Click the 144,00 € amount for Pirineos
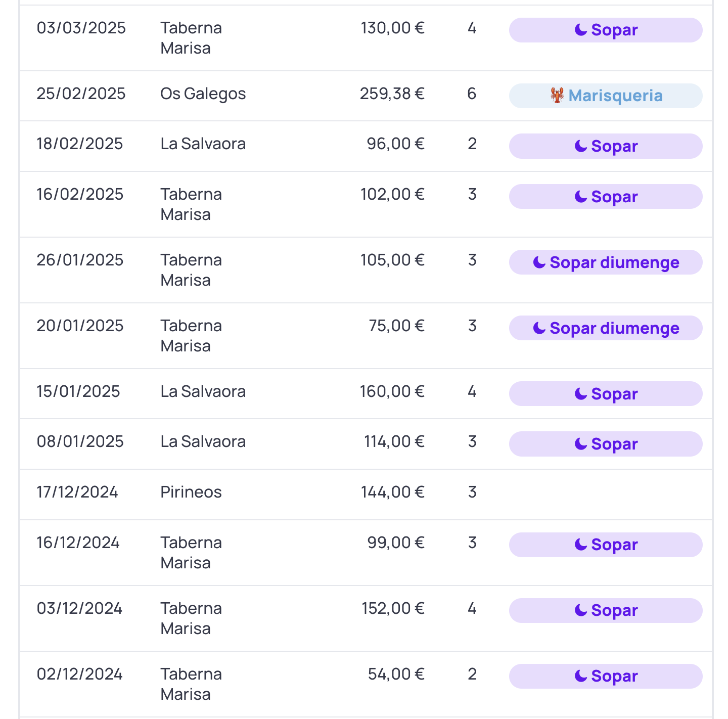Image resolution: width=728 pixels, height=719 pixels. (392, 492)
